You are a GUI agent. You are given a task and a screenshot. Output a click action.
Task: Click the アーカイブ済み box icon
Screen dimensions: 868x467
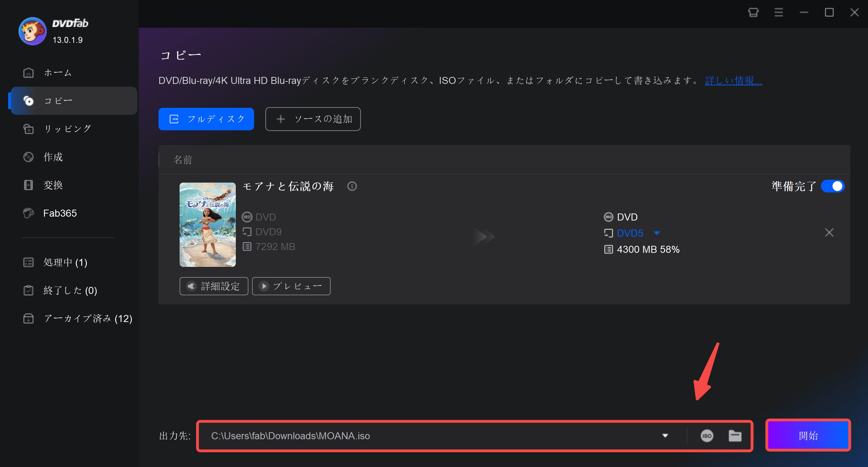tap(28, 318)
